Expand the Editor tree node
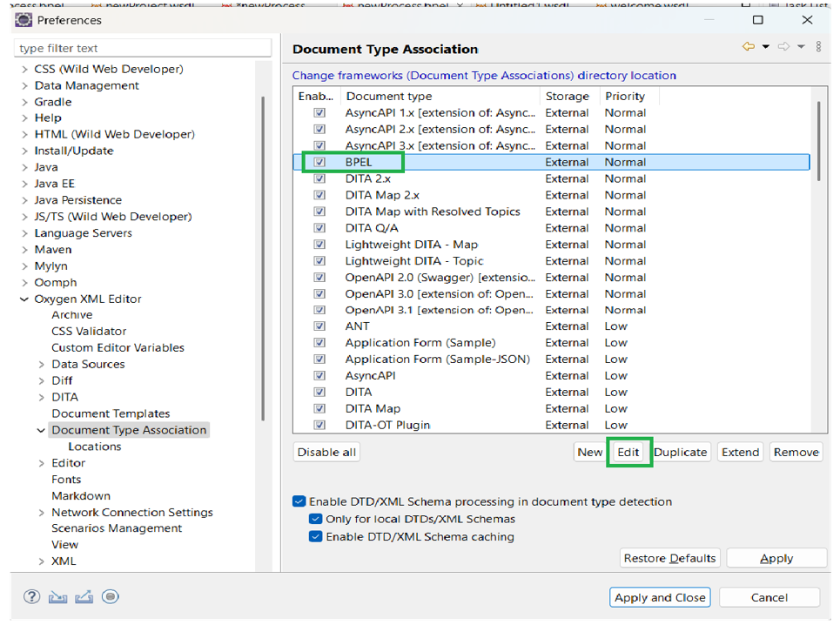Screen dimensions: 840x625 [x=42, y=463]
